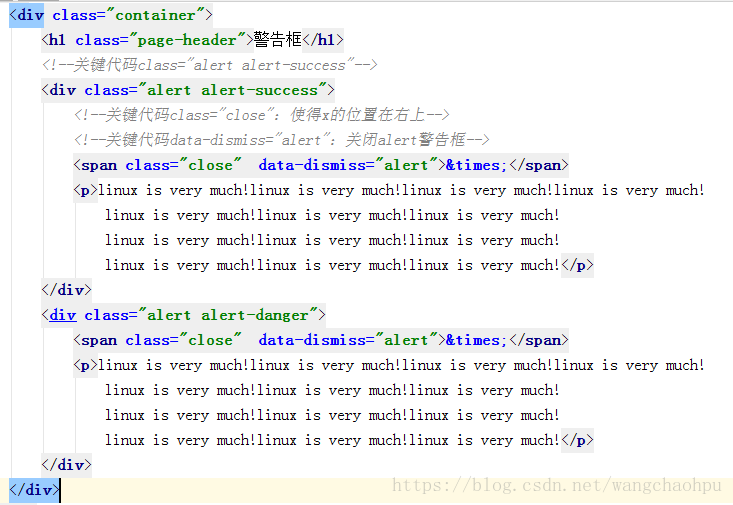
Task: Click "alert alert-success" value in the div tag
Action: [x=232, y=90]
